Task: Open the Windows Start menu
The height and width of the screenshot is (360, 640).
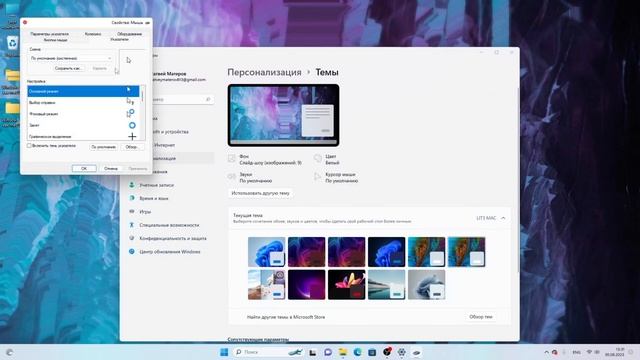Action: coord(224,352)
